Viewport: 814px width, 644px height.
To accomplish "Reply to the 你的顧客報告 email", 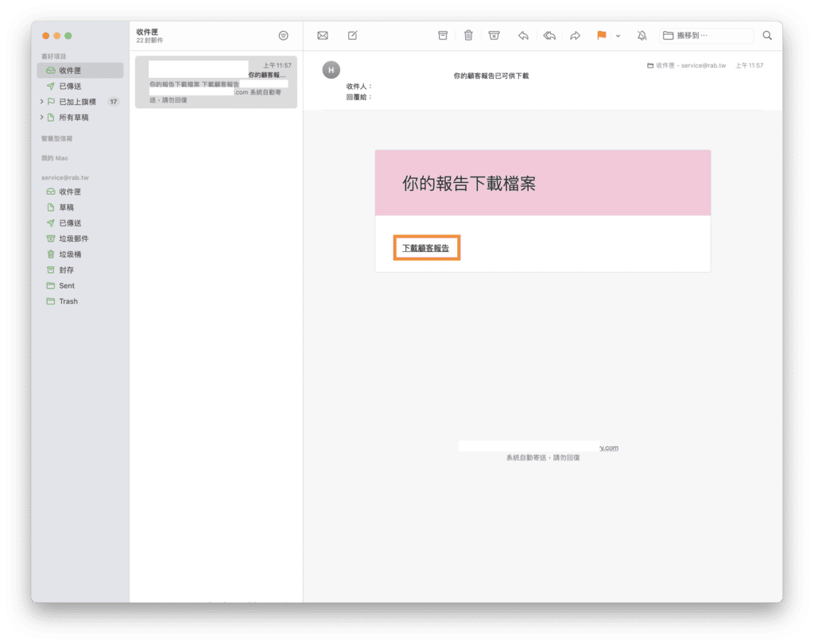I will pos(523,35).
